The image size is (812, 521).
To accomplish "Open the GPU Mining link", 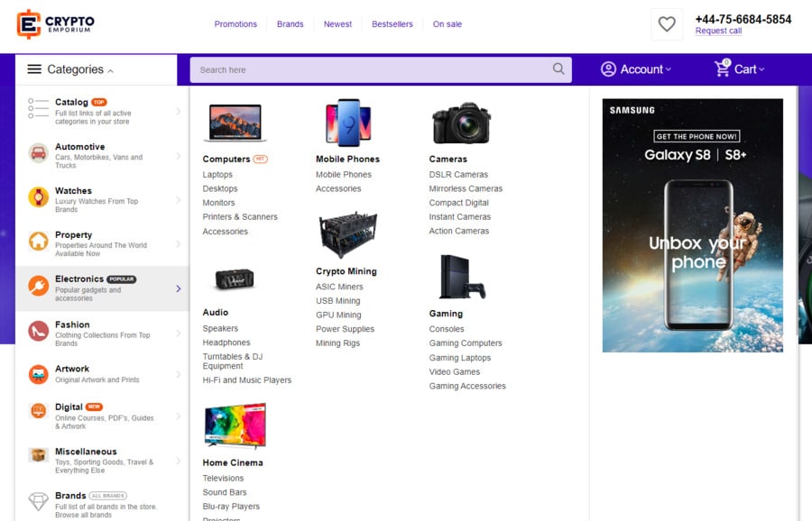I will [x=338, y=315].
